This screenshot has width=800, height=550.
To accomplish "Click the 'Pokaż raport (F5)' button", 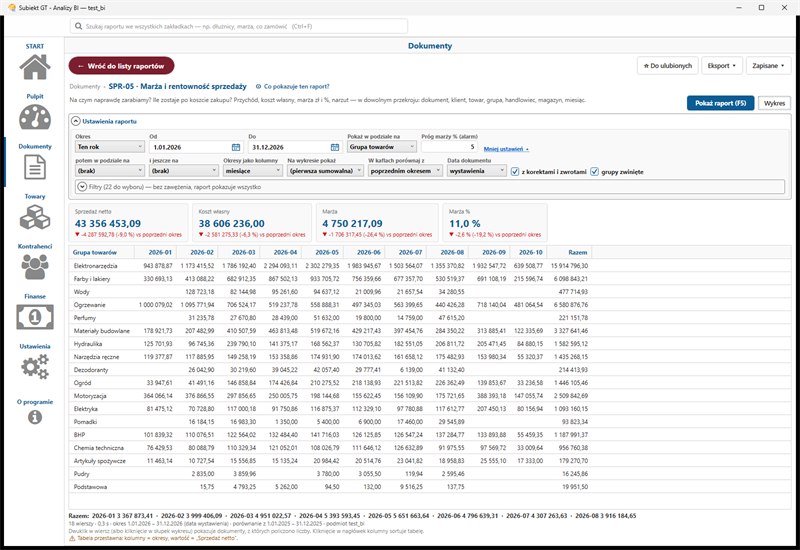I will (720, 103).
